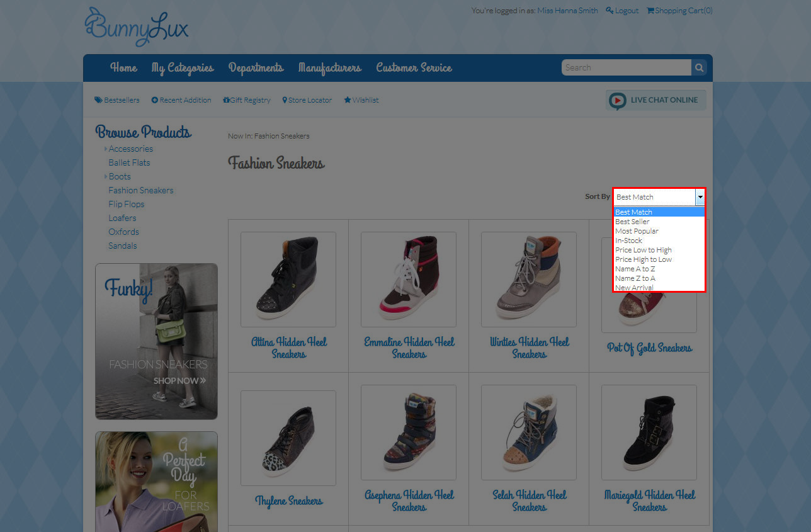
Task: Click the Mariegold Hidden Heel Sneakers image
Action: pyautogui.click(x=649, y=433)
